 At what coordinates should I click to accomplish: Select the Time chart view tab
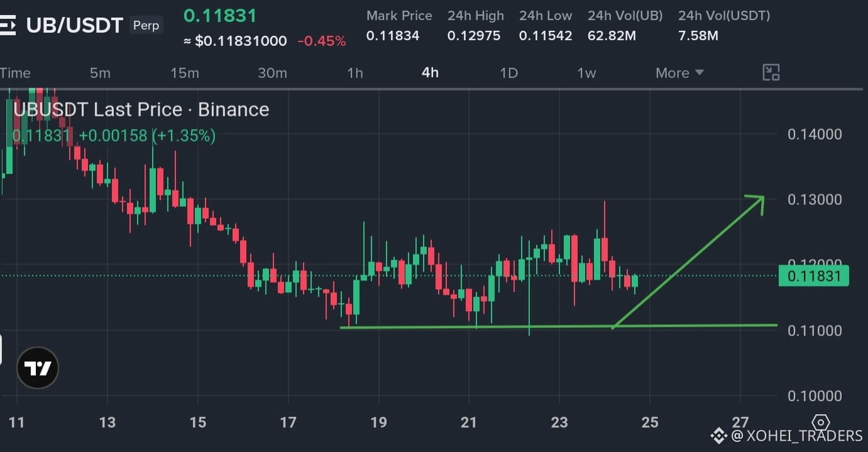point(15,73)
